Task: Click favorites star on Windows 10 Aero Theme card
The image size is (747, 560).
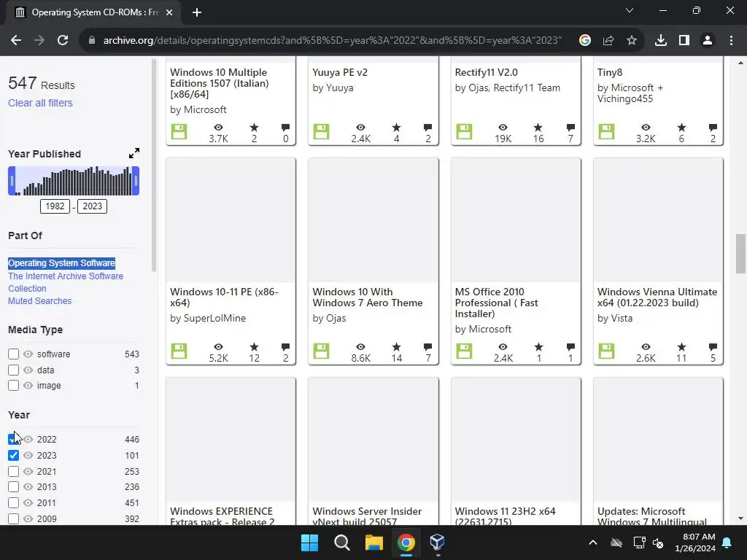Action: click(396, 346)
